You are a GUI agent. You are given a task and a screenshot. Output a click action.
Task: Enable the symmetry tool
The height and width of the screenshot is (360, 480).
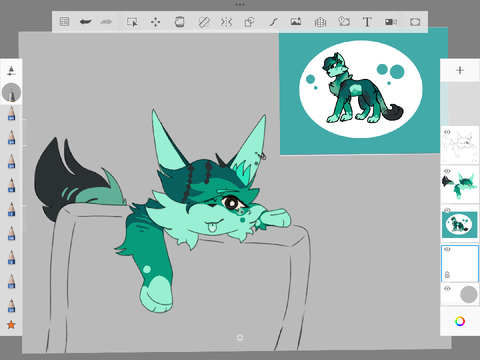click(226, 22)
